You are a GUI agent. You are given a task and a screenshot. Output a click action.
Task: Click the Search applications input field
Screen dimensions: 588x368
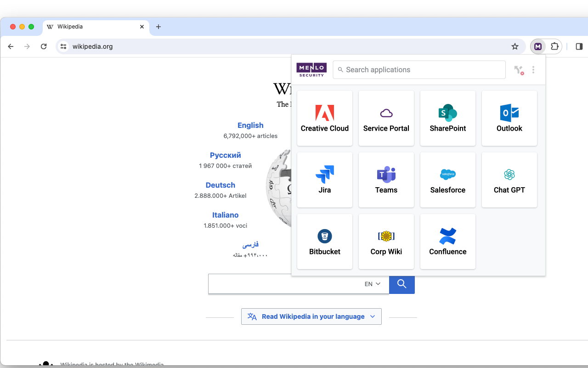pos(419,69)
